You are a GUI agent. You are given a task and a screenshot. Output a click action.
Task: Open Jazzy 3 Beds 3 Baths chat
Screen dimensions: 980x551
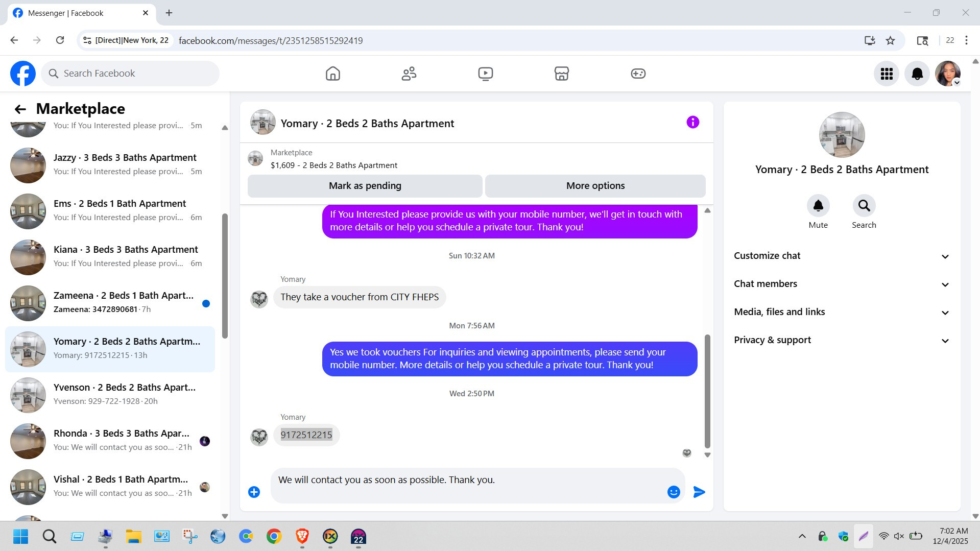click(x=110, y=165)
